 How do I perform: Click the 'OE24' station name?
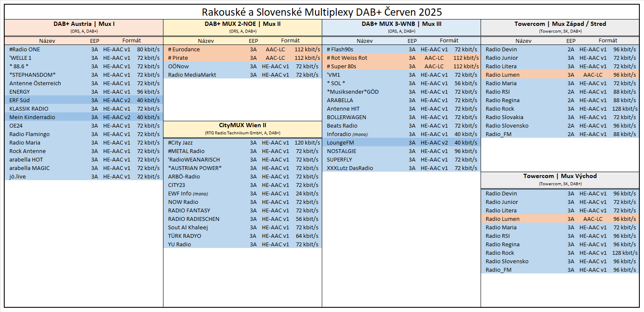[16, 125]
